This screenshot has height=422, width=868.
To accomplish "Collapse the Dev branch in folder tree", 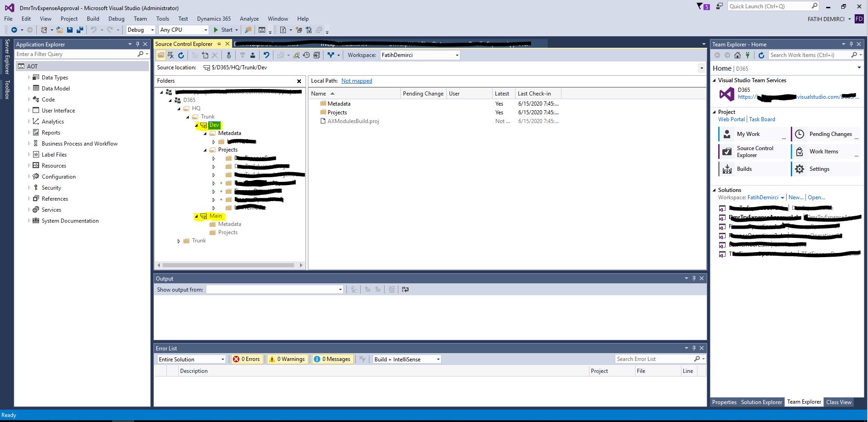I will click(x=196, y=125).
